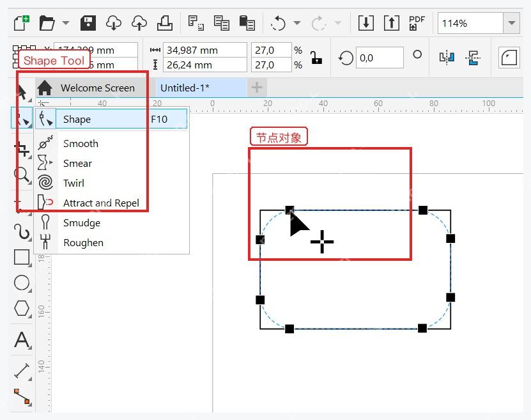
Task: Click the bottom-left bottom-edge node
Action: tap(289, 329)
